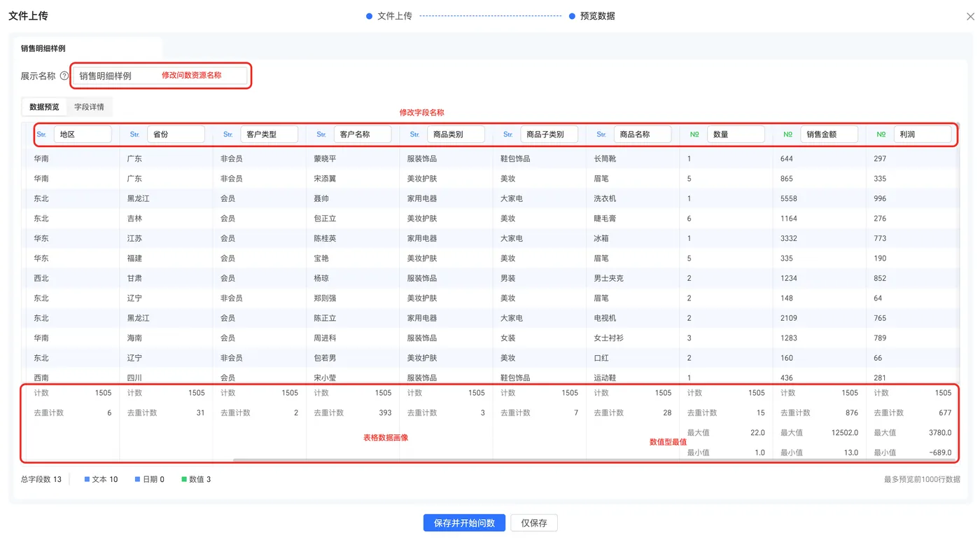Click the 保存并开始问数 button
The width and height of the screenshot is (980, 538).
[x=464, y=523]
